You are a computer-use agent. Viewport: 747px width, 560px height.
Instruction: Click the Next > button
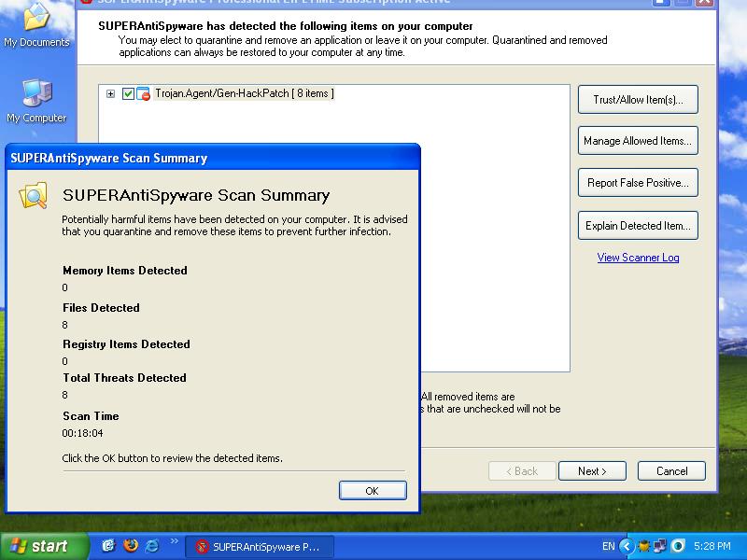click(592, 471)
